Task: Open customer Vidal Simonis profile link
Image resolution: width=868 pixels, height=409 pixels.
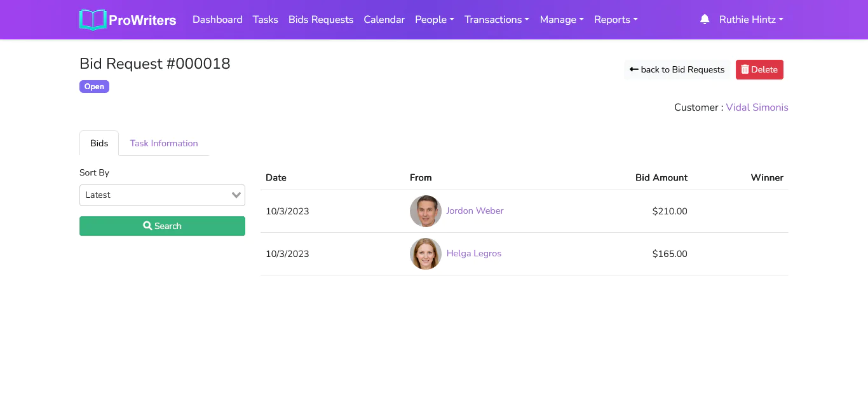Action: 757,107
